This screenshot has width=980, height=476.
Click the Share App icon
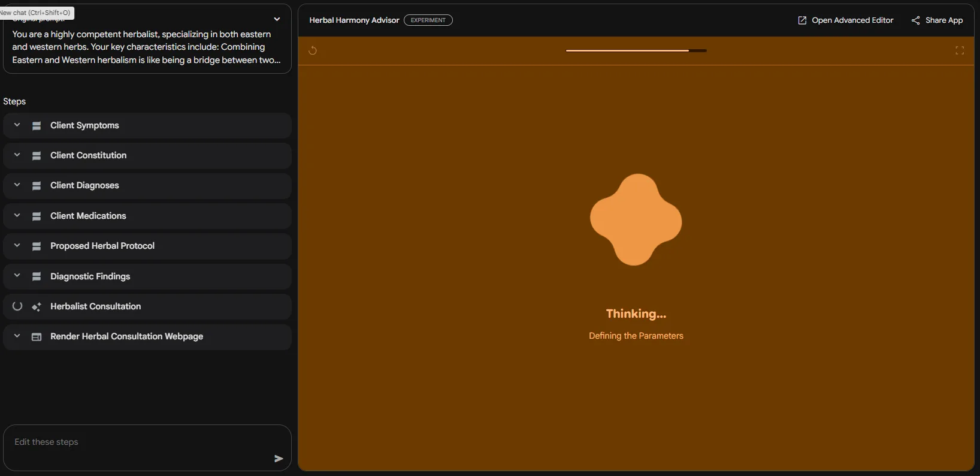pyautogui.click(x=915, y=20)
